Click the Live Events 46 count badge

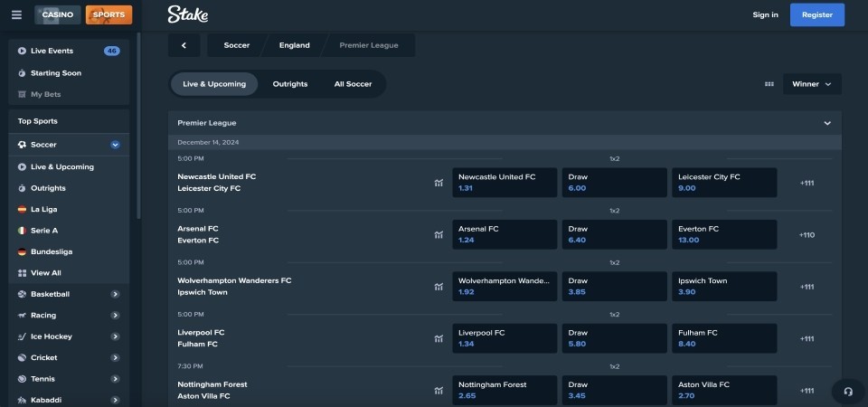(x=112, y=51)
